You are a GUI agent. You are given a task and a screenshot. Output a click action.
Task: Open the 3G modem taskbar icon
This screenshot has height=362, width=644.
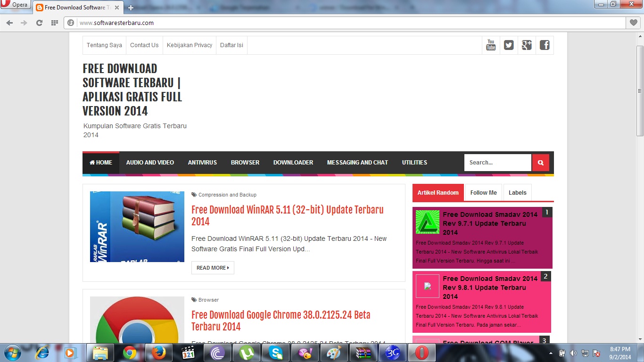coord(393,353)
